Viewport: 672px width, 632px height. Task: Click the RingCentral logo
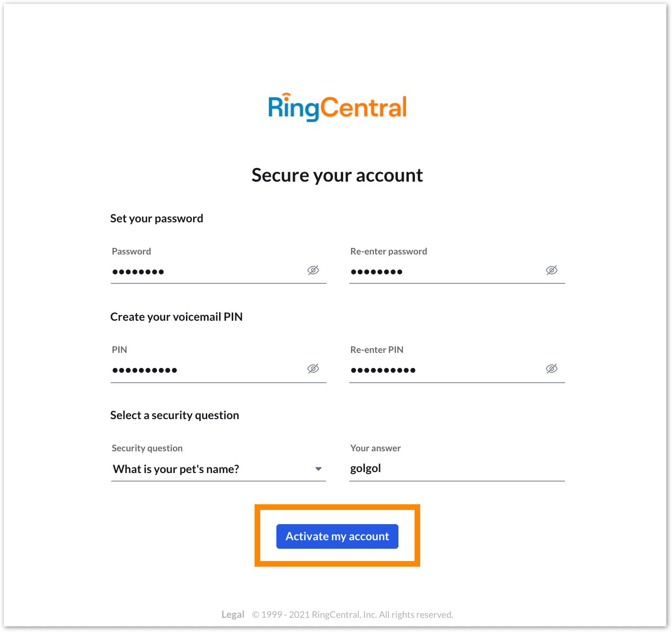[x=336, y=106]
